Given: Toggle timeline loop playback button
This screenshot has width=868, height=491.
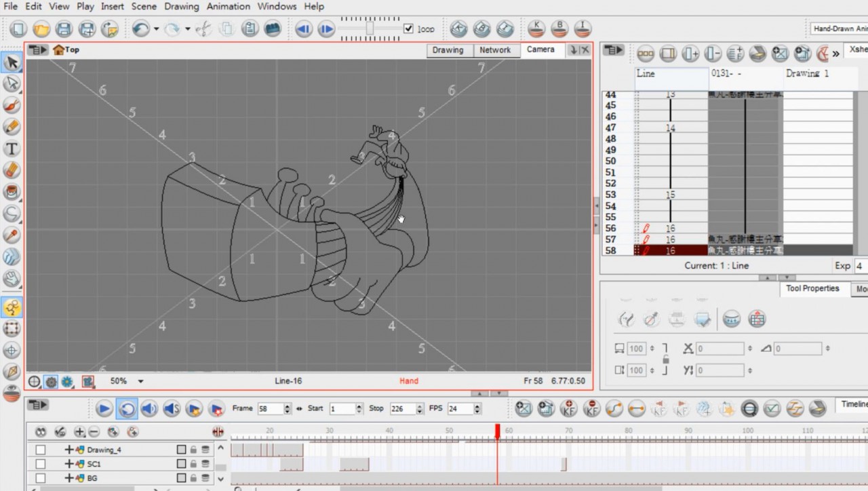Looking at the screenshot, I should 127,408.
